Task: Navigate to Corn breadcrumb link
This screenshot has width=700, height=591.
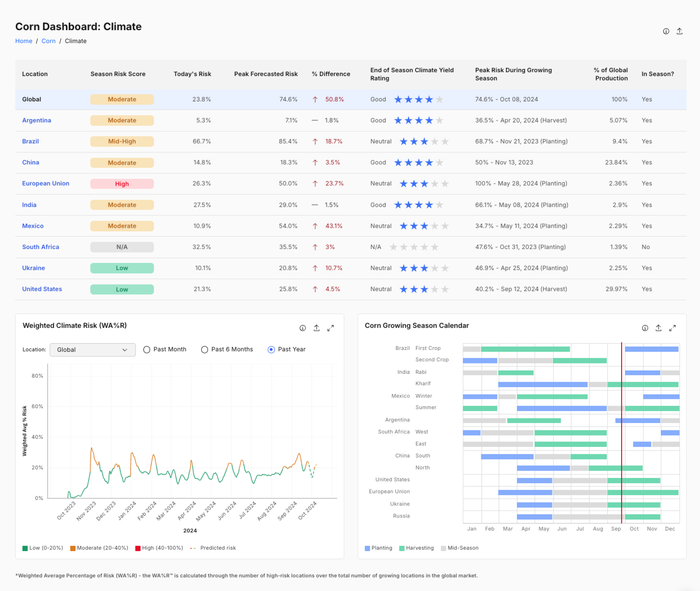Action: [x=48, y=41]
